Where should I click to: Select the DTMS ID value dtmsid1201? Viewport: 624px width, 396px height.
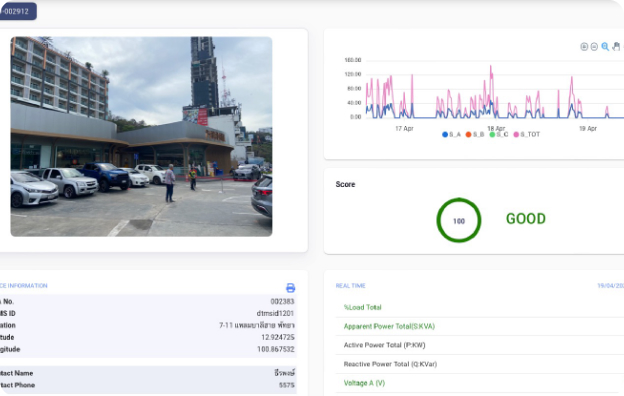(x=275, y=313)
